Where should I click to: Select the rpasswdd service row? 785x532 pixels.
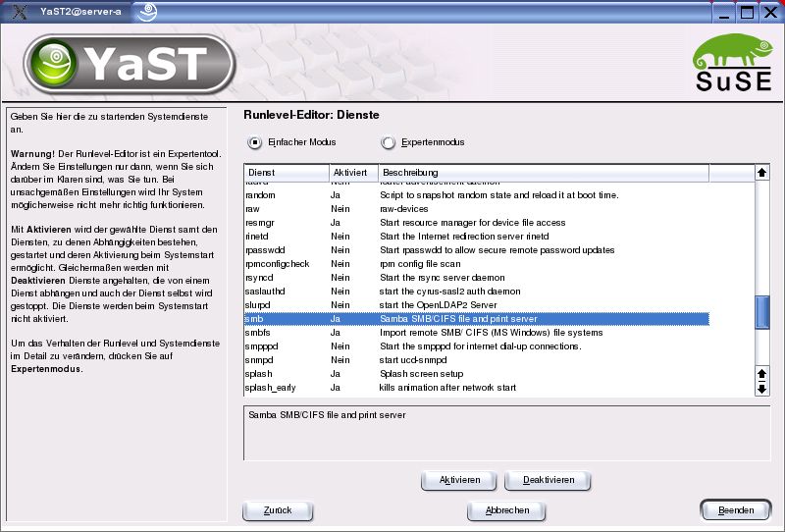coord(477,250)
